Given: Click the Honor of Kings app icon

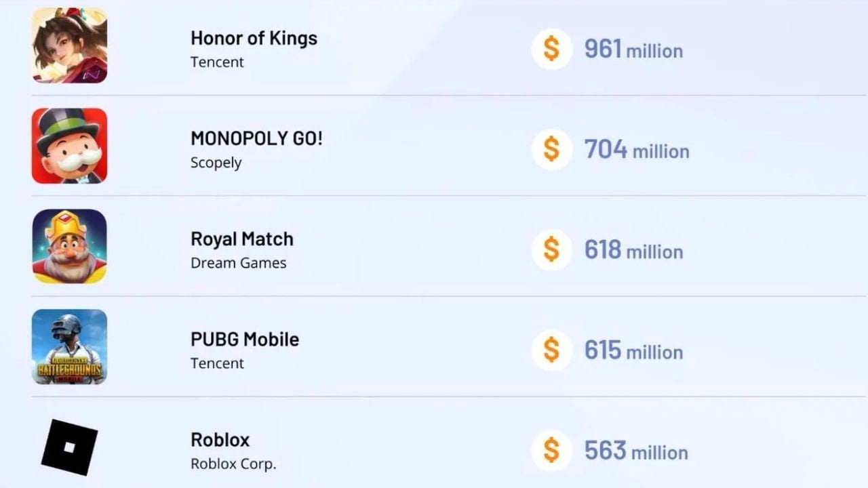Looking at the screenshot, I should pos(69,45).
